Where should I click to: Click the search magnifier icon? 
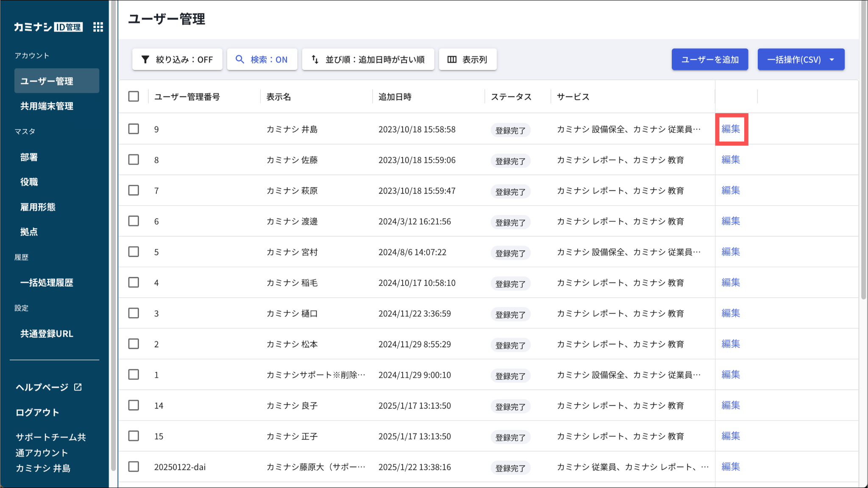click(240, 59)
